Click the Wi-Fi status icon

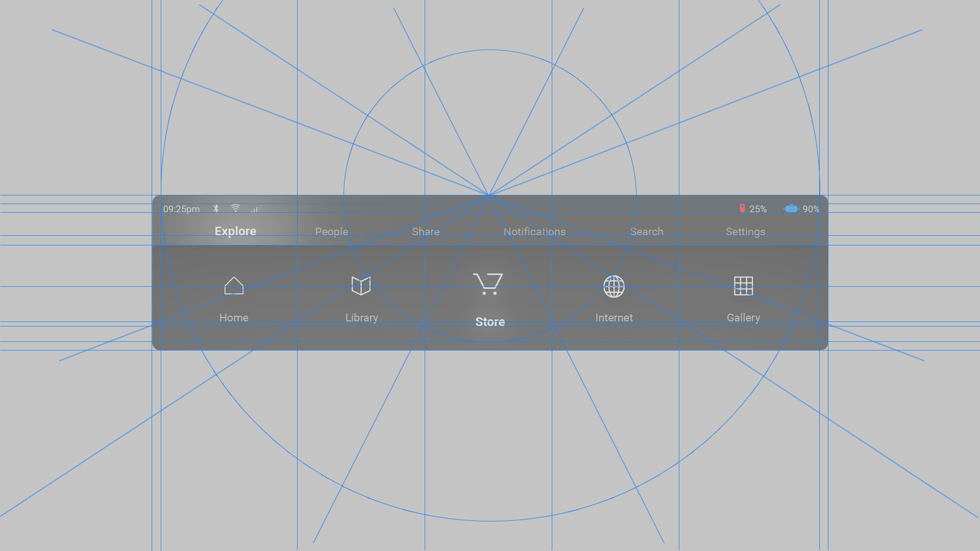[235, 208]
